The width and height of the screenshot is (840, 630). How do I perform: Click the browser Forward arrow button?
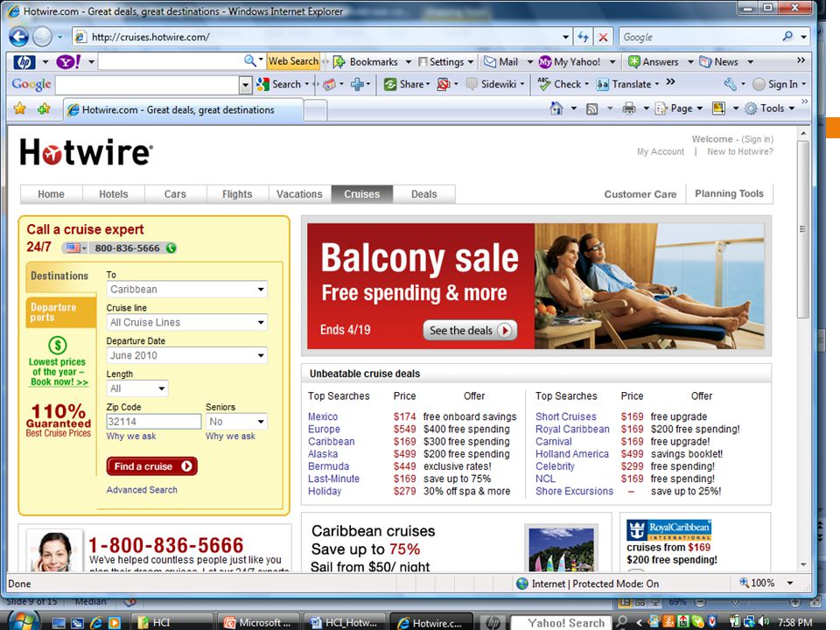click(x=42, y=37)
